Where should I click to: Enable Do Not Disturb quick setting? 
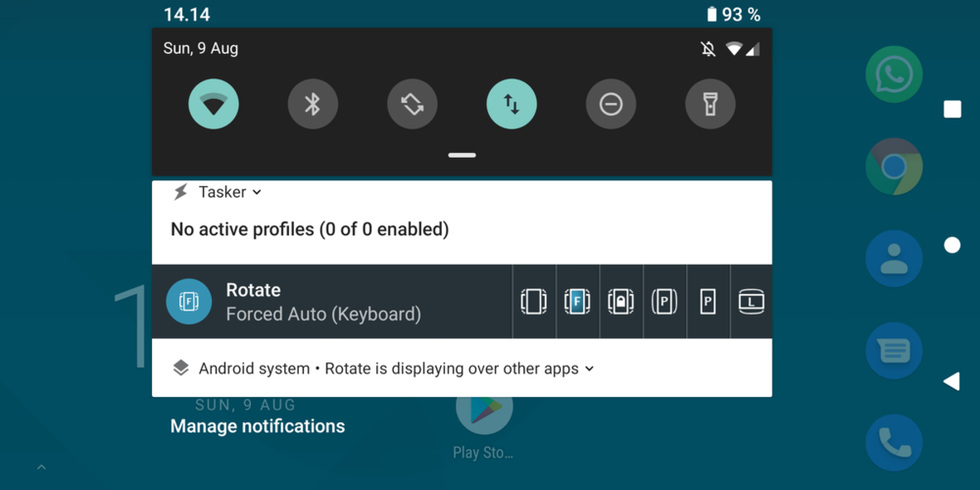click(x=611, y=104)
